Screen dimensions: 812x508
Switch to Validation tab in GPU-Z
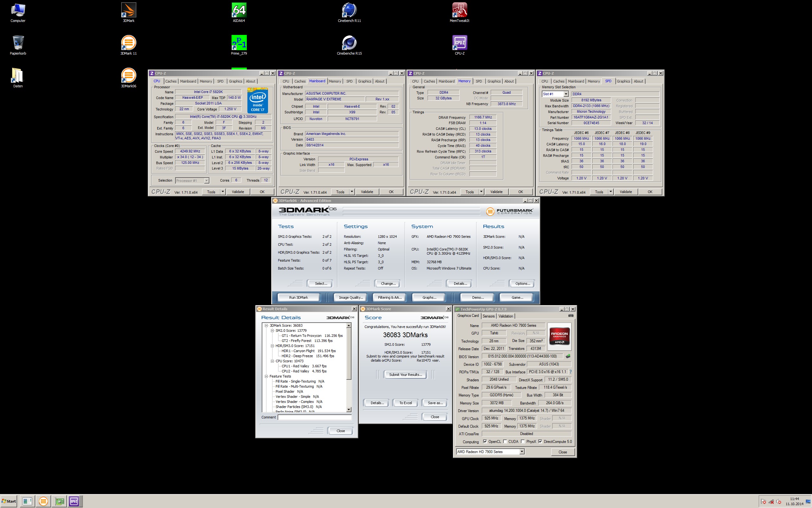tap(506, 316)
